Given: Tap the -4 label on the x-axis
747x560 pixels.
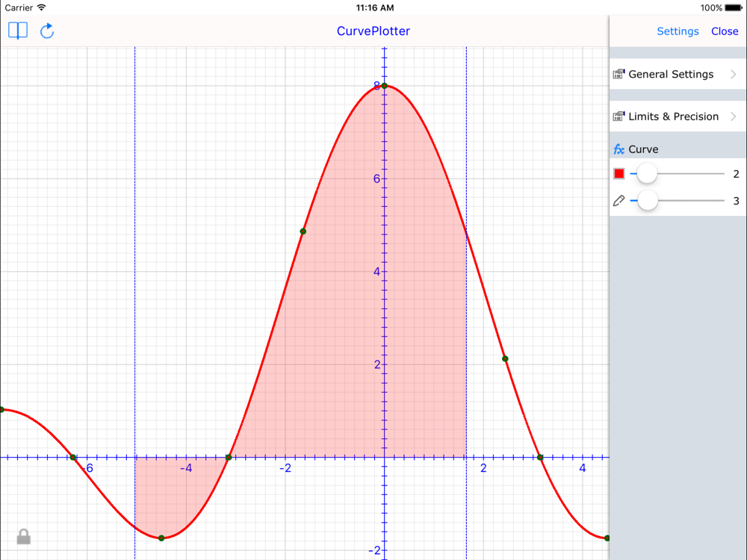Looking at the screenshot, I should click(x=186, y=468).
